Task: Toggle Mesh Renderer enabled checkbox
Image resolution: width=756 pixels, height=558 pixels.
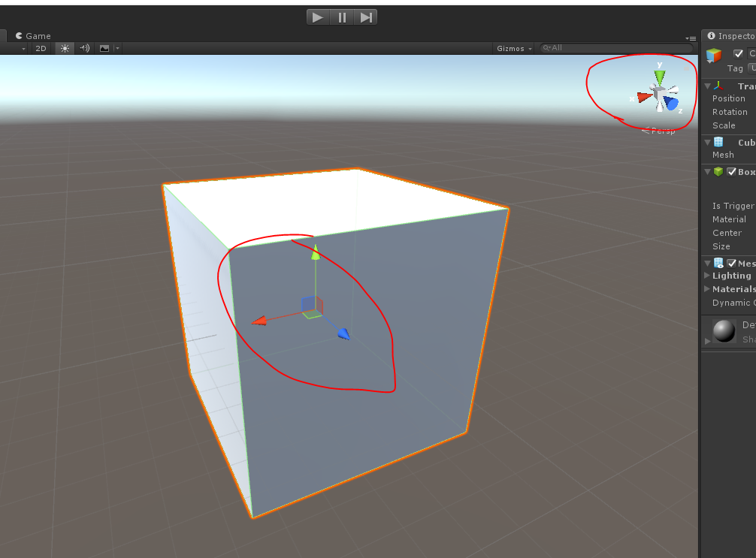Action: pos(731,263)
